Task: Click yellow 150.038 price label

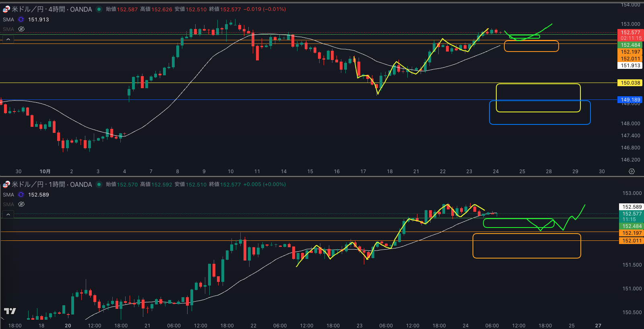Action: coord(630,83)
